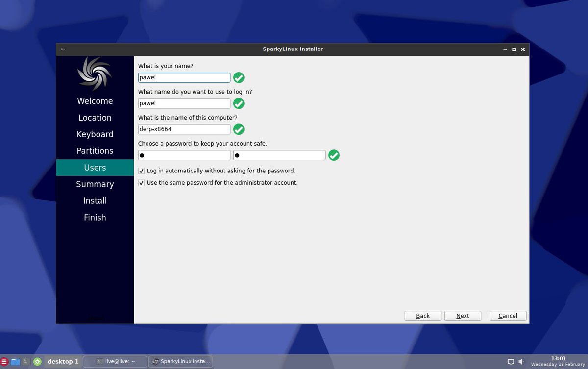Open the green gear settings icon on the taskbar
This screenshot has height=369, width=588.
tap(37, 362)
